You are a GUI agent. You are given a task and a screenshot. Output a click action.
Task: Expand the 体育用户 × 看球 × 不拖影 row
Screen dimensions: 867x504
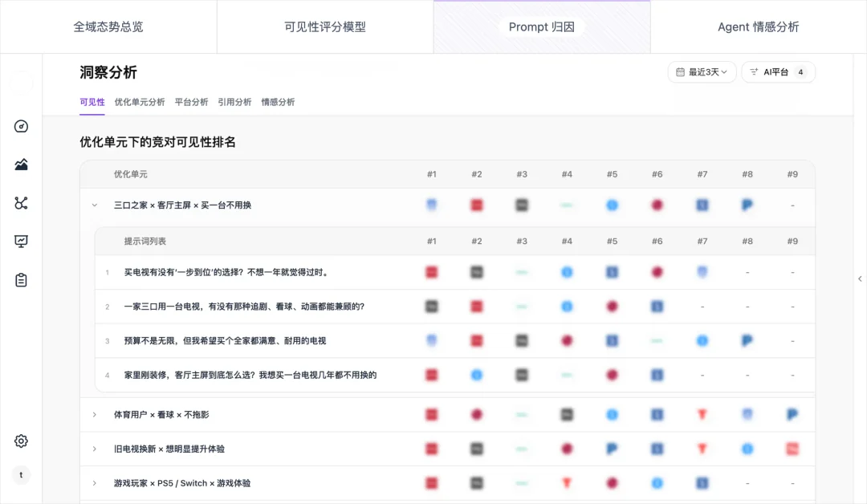tap(95, 415)
